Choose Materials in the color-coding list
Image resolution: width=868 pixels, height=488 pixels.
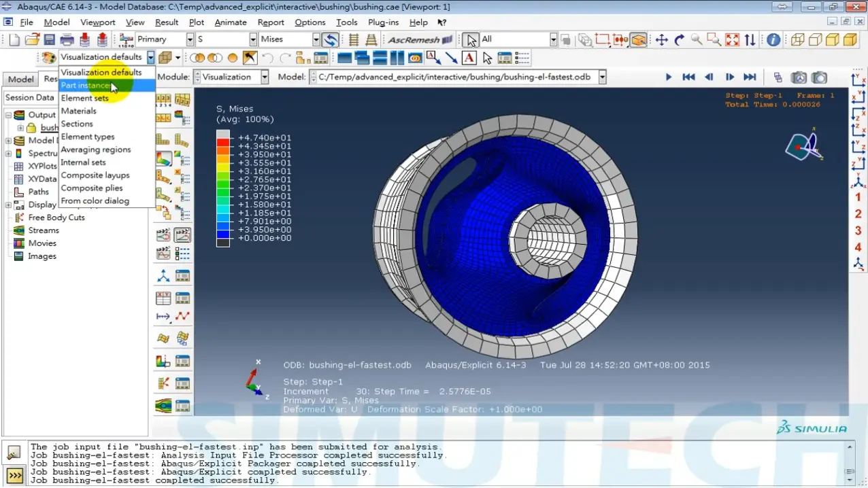[107, 111]
